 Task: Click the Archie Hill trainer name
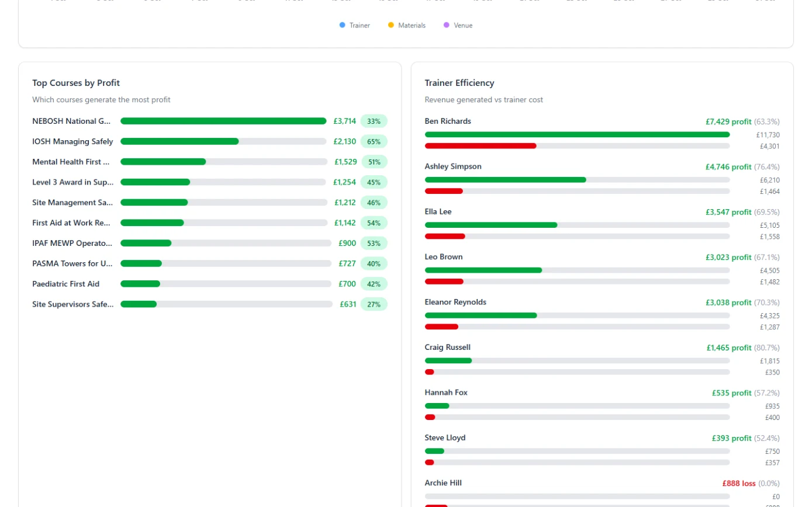(443, 482)
